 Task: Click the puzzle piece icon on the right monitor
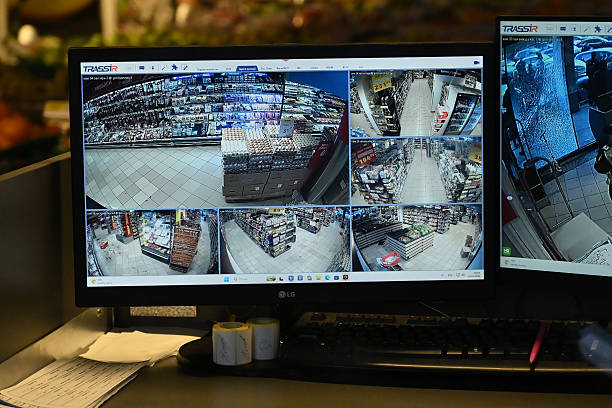tap(598, 29)
